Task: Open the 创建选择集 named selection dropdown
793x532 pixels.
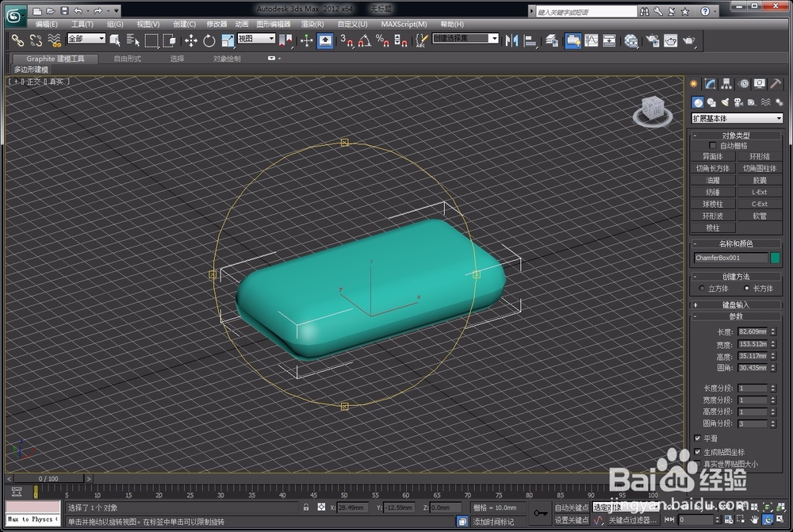Action: pyautogui.click(x=465, y=38)
